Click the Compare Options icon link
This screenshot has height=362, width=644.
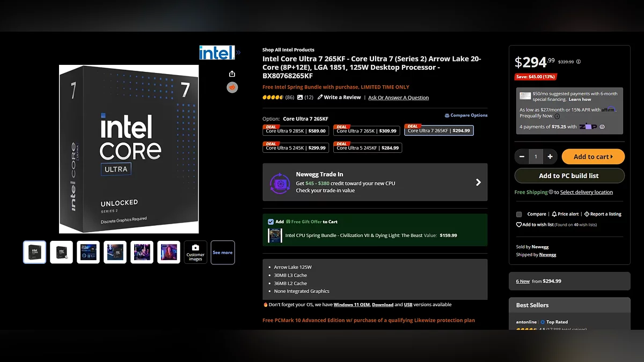[466, 115]
